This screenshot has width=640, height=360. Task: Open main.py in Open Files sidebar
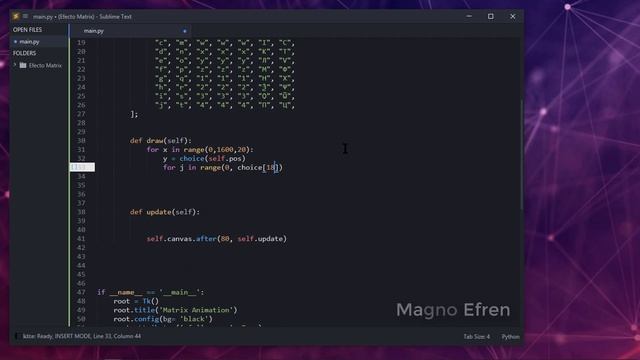[29, 42]
